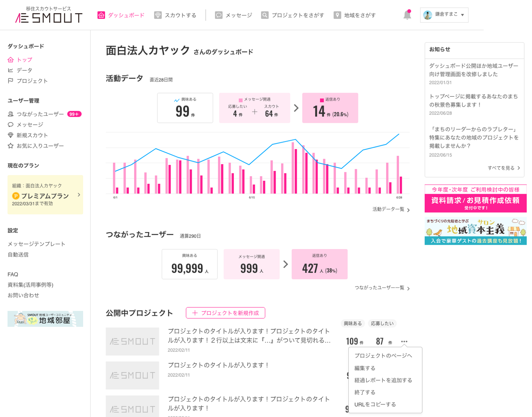
Task: Open メッセージ speech bubble icon in header
Action: tap(219, 15)
